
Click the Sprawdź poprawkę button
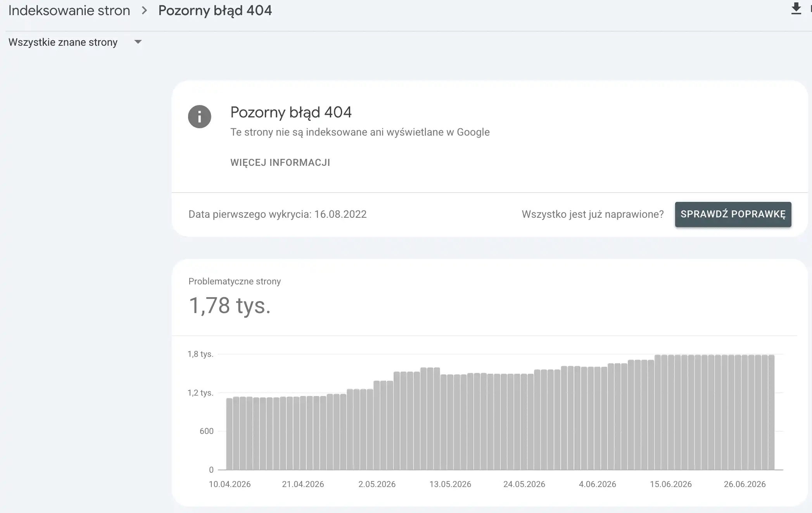733,214
